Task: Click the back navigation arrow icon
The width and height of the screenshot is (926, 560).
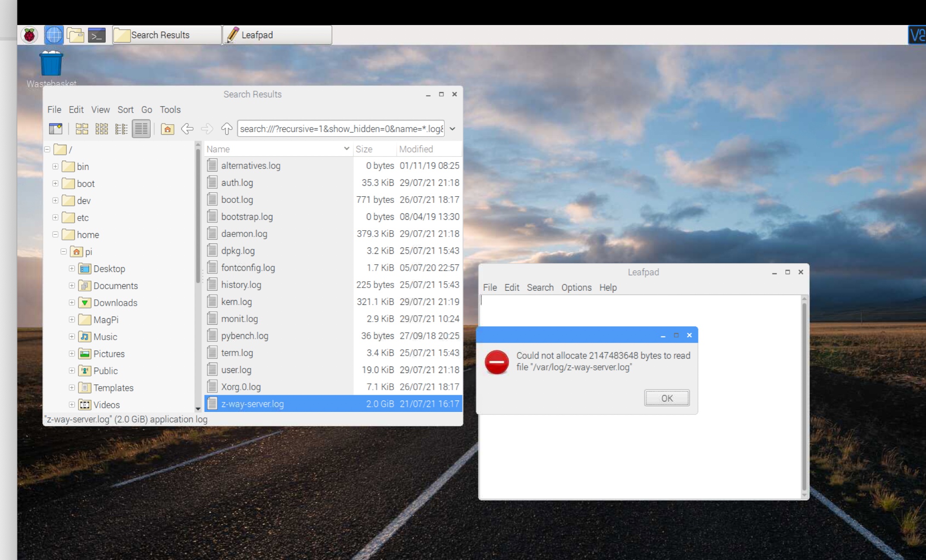Action: 188,129
